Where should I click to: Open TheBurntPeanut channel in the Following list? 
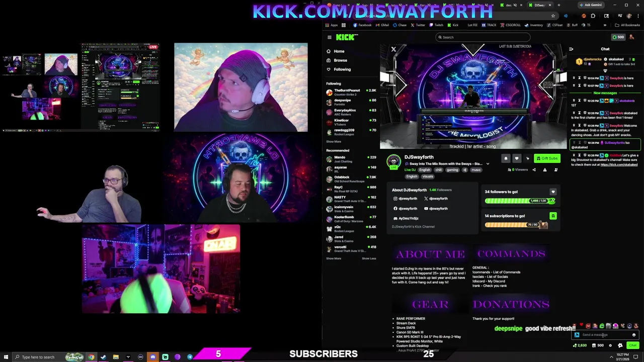[351, 92]
